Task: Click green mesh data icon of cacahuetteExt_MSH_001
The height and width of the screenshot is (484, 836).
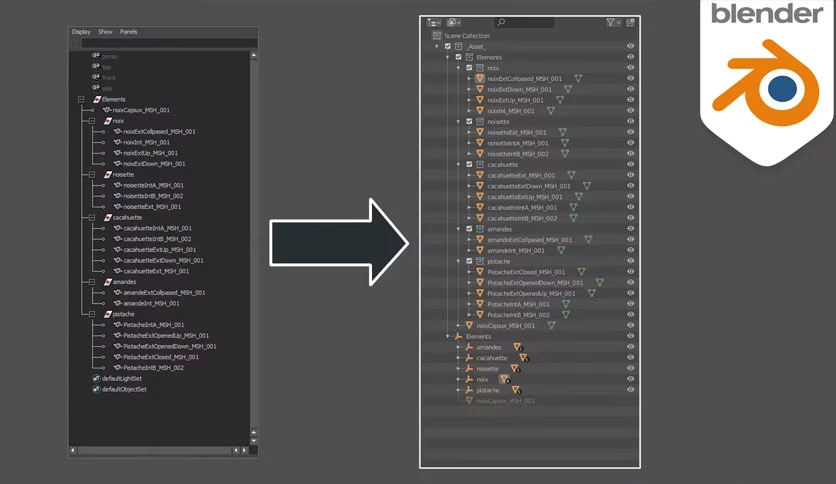Action: click(571, 175)
